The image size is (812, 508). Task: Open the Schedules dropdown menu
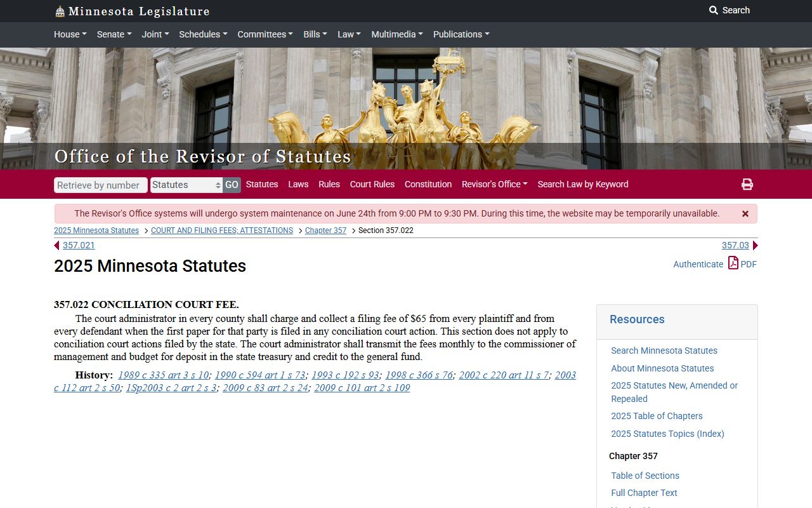click(x=203, y=34)
